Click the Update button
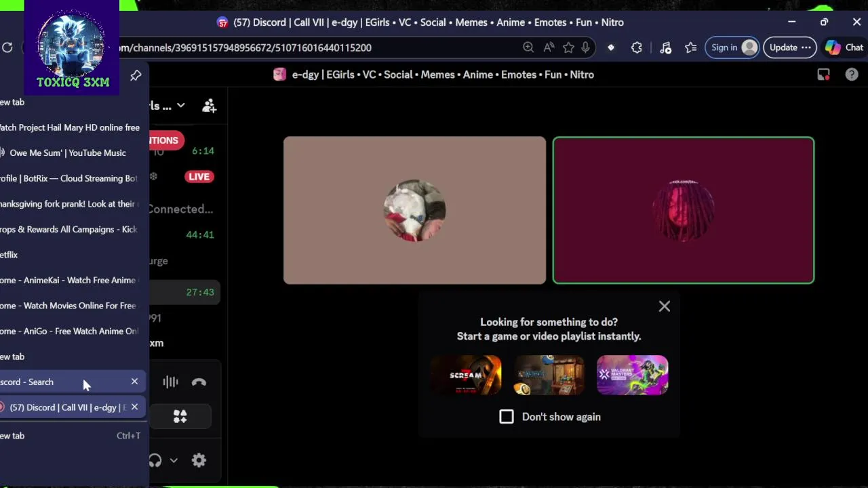This screenshot has width=868, height=488. click(790, 47)
